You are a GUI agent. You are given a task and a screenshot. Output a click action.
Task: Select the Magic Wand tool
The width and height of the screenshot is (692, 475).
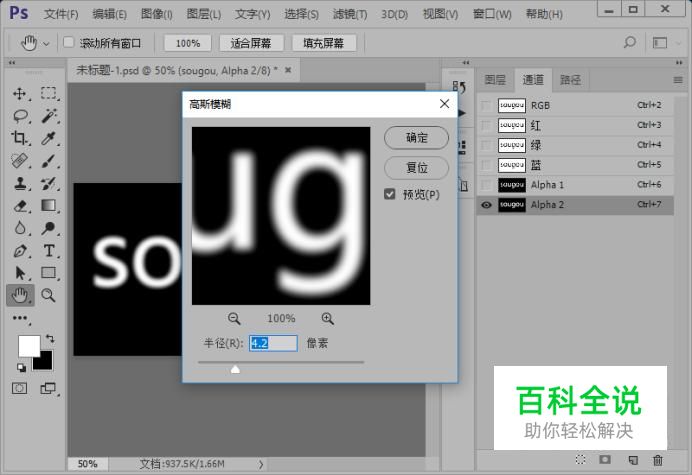(49, 116)
